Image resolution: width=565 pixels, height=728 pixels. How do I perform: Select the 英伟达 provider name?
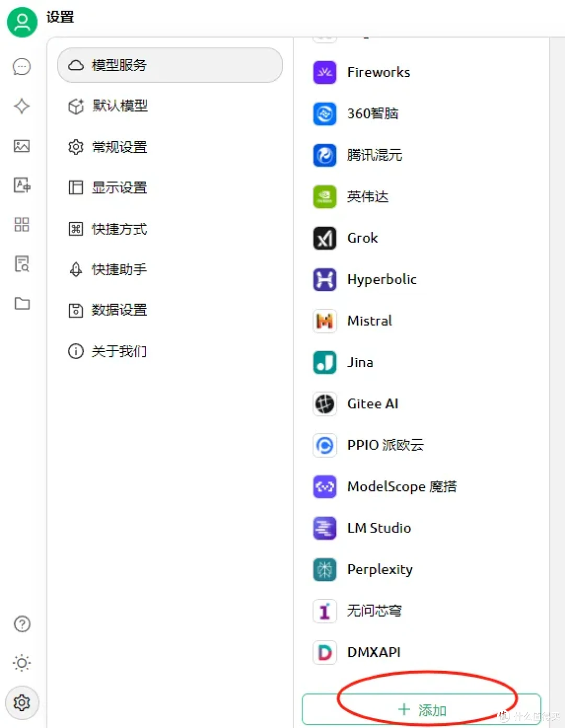(x=368, y=196)
